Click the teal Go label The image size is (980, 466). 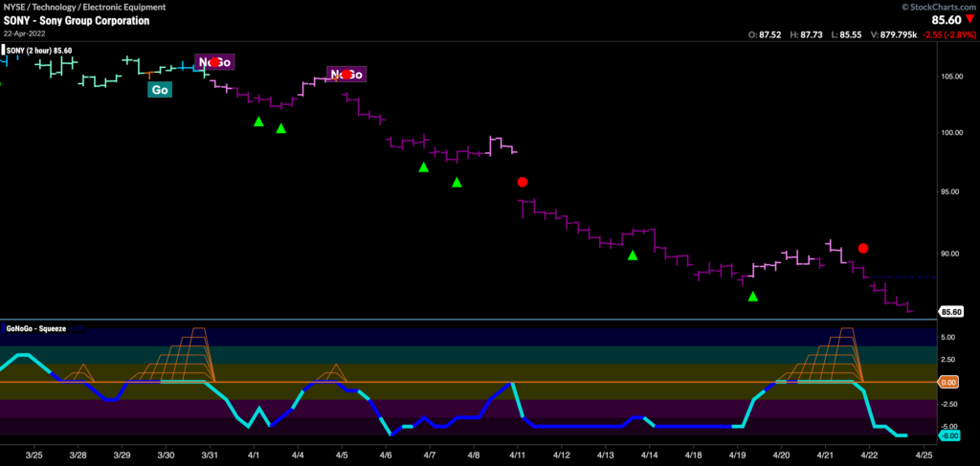160,90
